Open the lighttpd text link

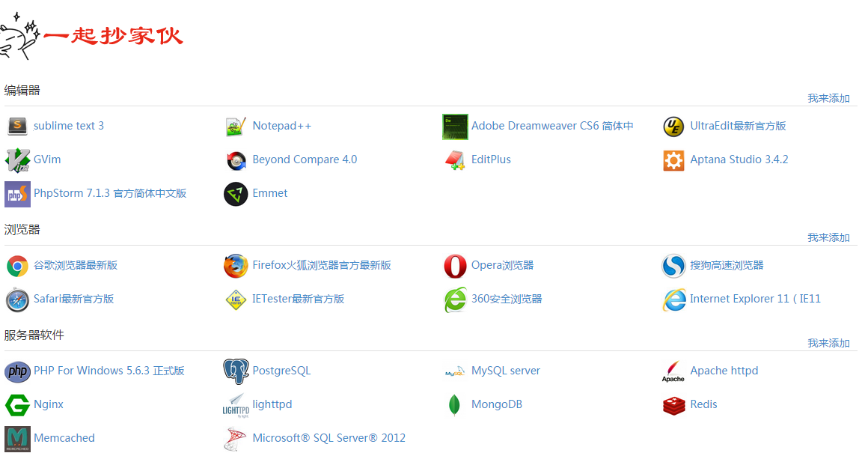coord(272,405)
